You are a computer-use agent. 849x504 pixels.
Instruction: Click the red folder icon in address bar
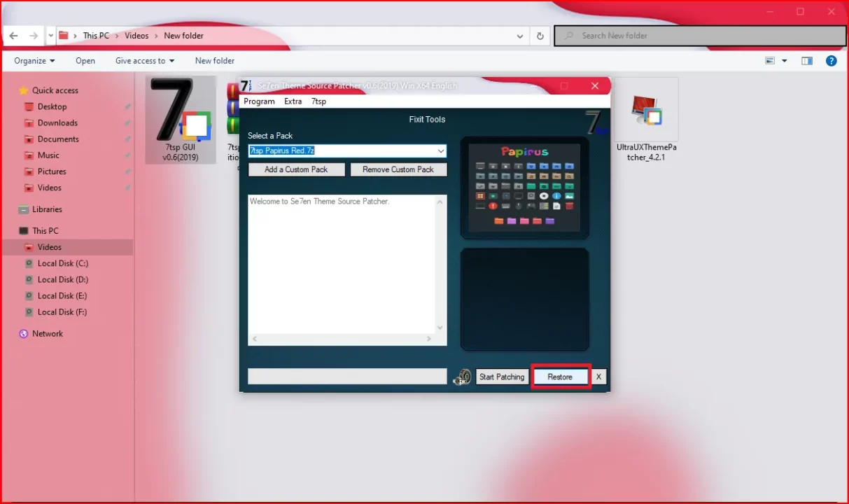click(64, 36)
